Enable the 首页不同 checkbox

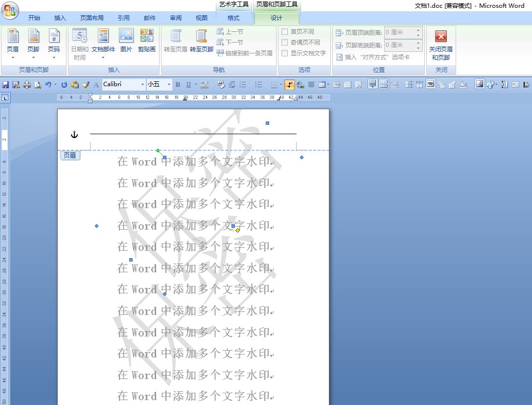coord(285,31)
